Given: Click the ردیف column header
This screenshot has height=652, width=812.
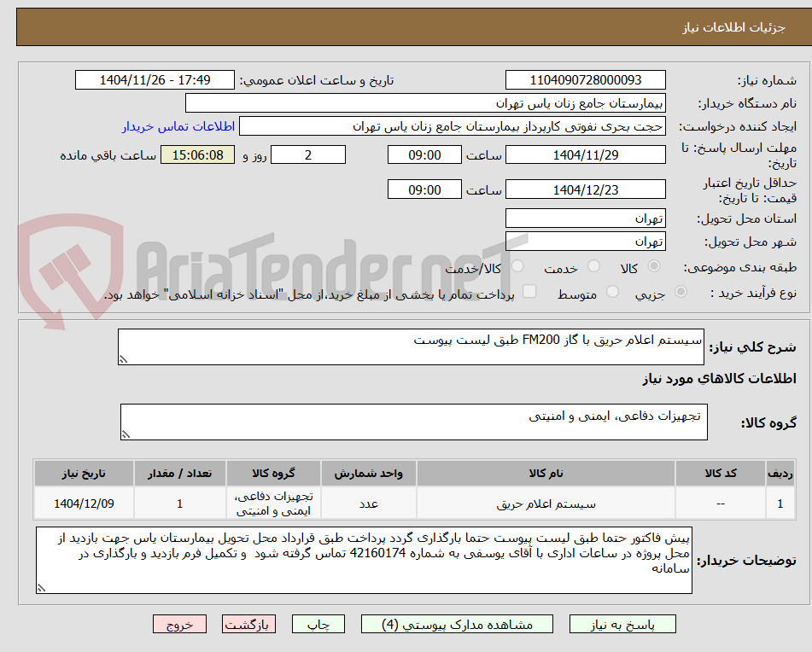Looking at the screenshot, I should (x=780, y=473).
